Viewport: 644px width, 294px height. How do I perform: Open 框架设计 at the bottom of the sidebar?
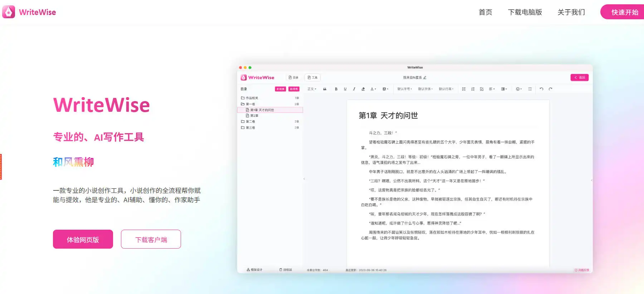click(x=254, y=270)
